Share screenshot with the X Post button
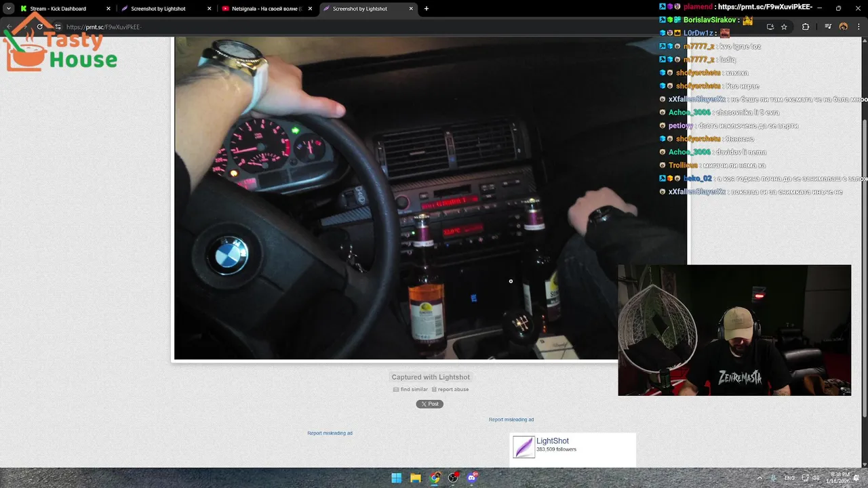The height and width of the screenshot is (488, 868). [x=429, y=404]
